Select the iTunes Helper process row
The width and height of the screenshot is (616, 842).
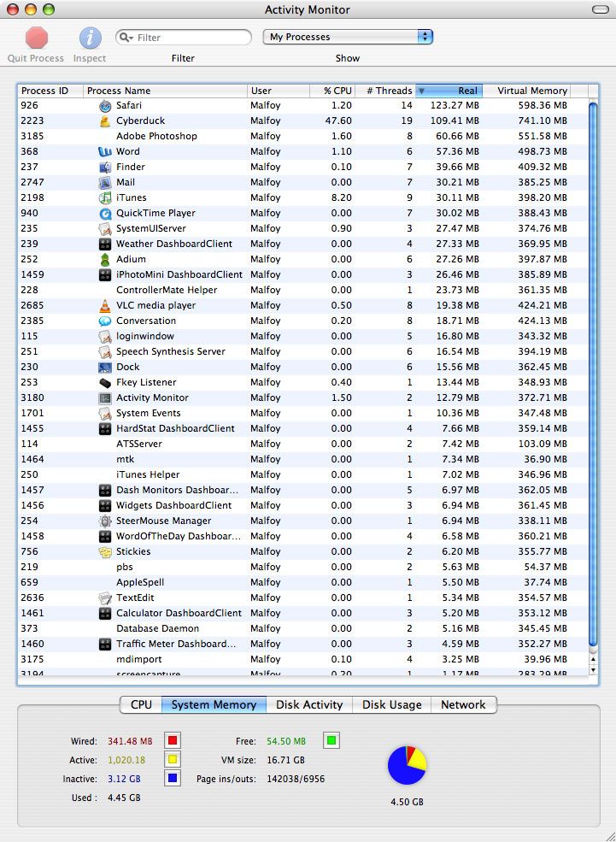tap(302, 474)
